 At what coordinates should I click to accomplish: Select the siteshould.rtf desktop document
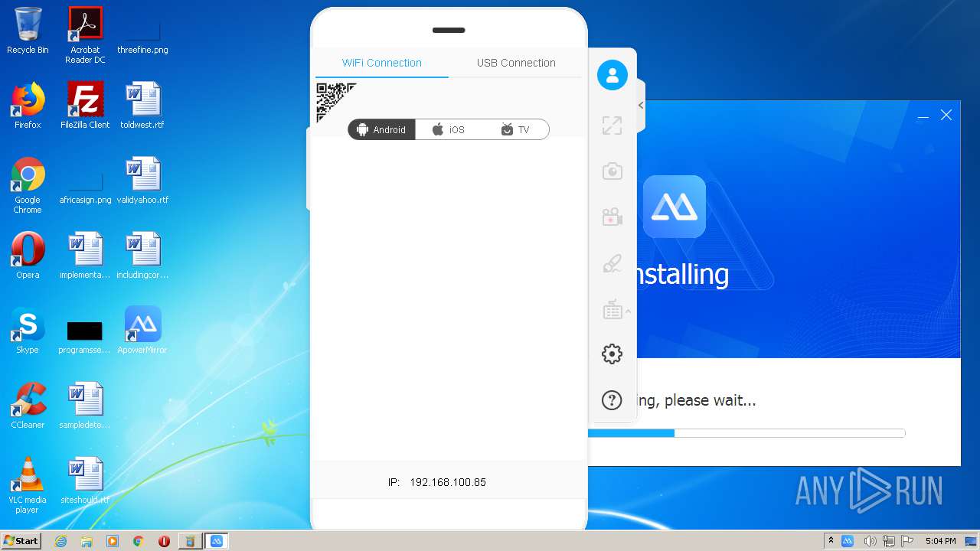click(85, 481)
